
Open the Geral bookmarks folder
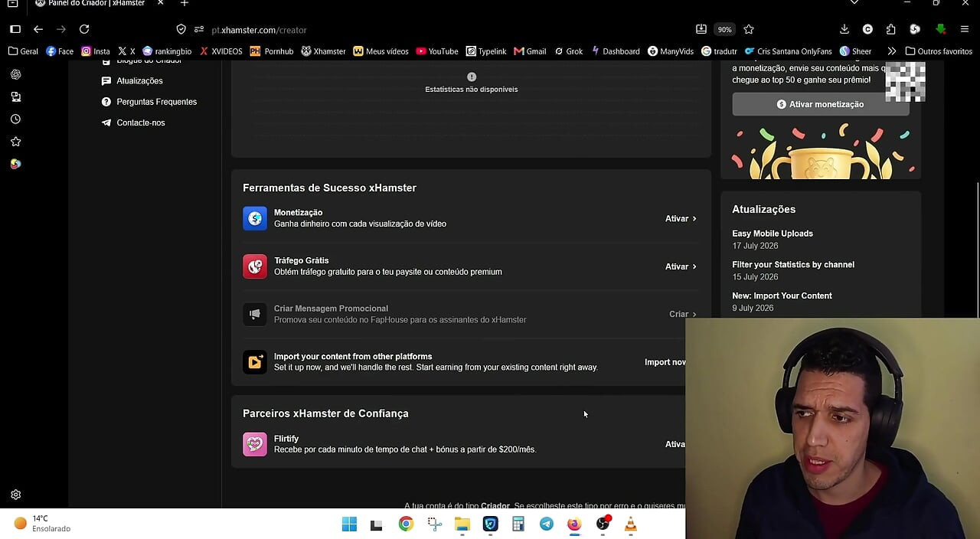pos(23,51)
